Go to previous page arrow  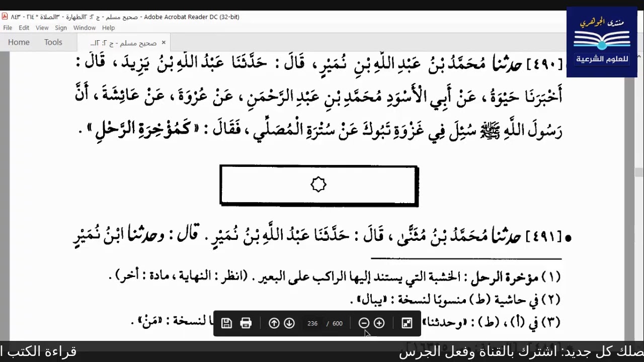tap(274, 323)
